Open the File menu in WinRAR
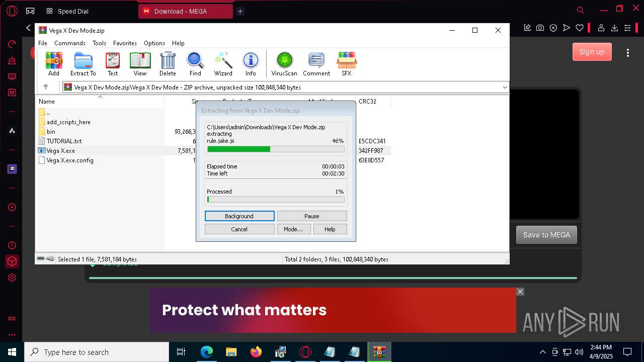The height and width of the screenshot is (362, 644). click(x=43, y=43)
